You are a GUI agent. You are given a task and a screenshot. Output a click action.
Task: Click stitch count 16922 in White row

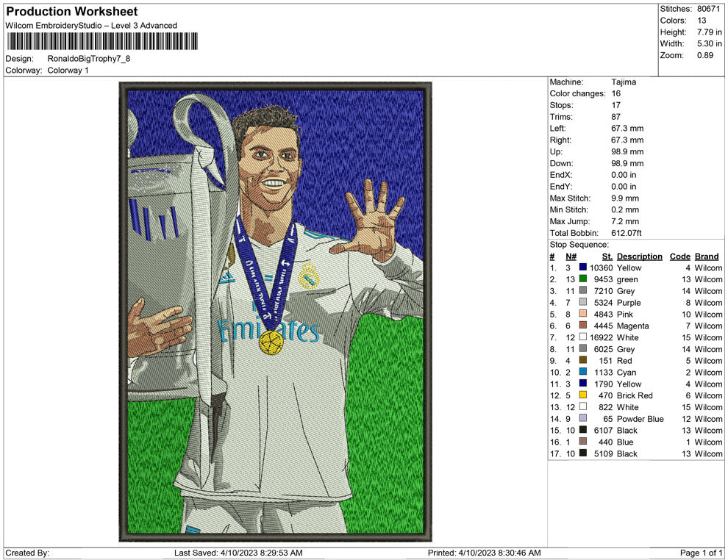pos(602,337)
